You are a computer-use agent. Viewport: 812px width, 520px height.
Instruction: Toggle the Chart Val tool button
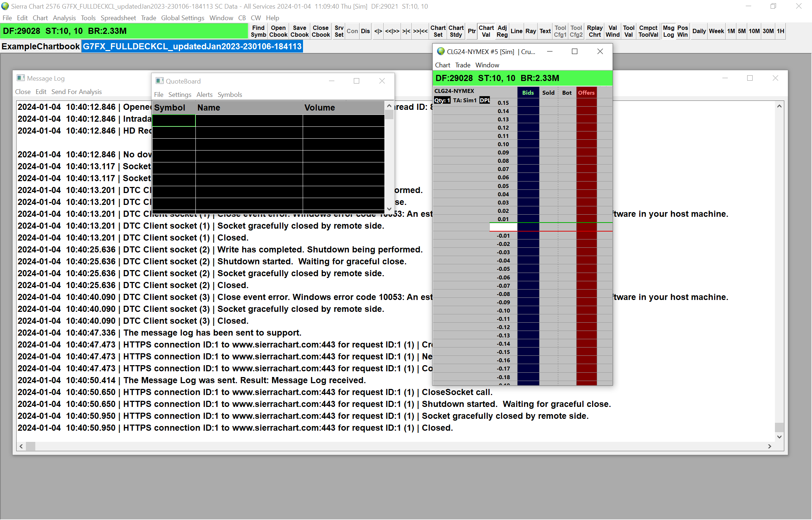click(486, 31)
